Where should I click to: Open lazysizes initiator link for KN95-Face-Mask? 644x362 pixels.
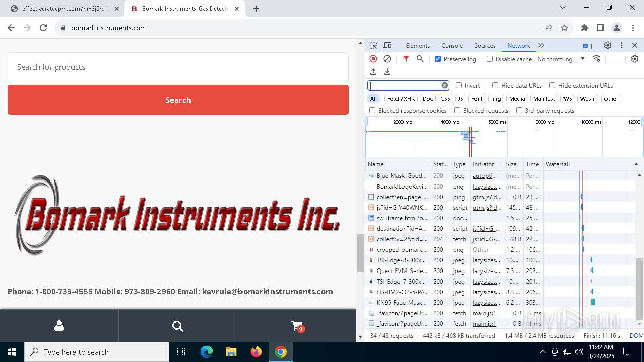tap(487, 303)
